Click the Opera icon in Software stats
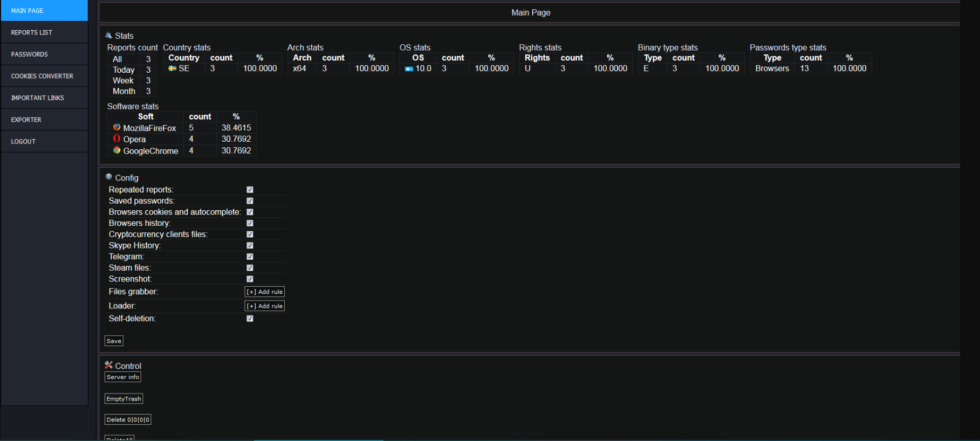 [x=116, y=139]
